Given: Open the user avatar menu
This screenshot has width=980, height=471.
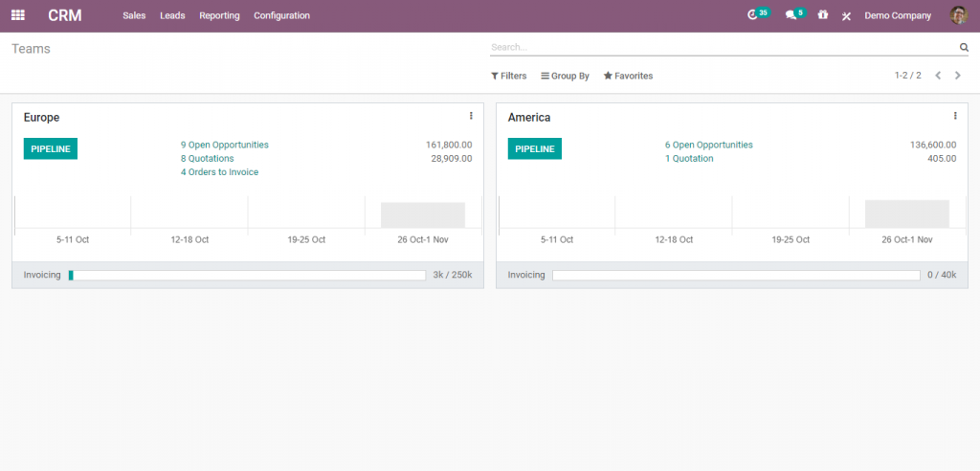Looking at the screenshot, I should (958, 15).
